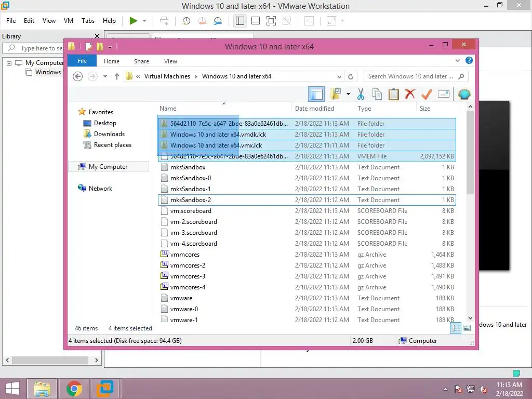Click the Unity mode icon in VMware toolbar

(x=287, y=21)
